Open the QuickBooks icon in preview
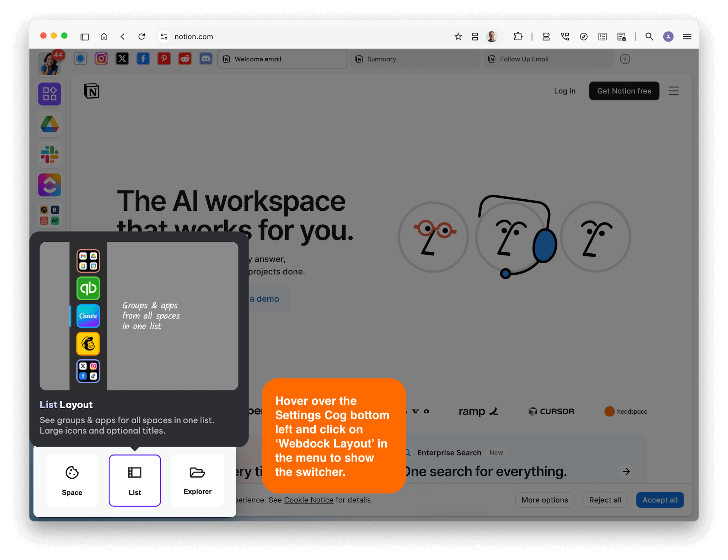The image size is (728, 560). (x=88, y=288)
